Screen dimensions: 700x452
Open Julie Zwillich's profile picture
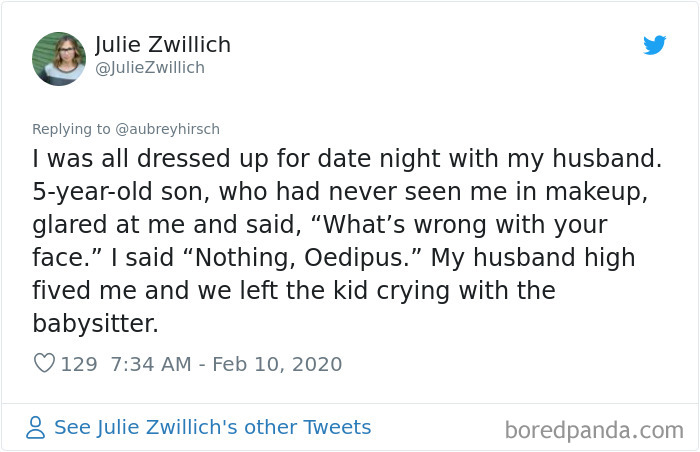click(x=59, y=59)
